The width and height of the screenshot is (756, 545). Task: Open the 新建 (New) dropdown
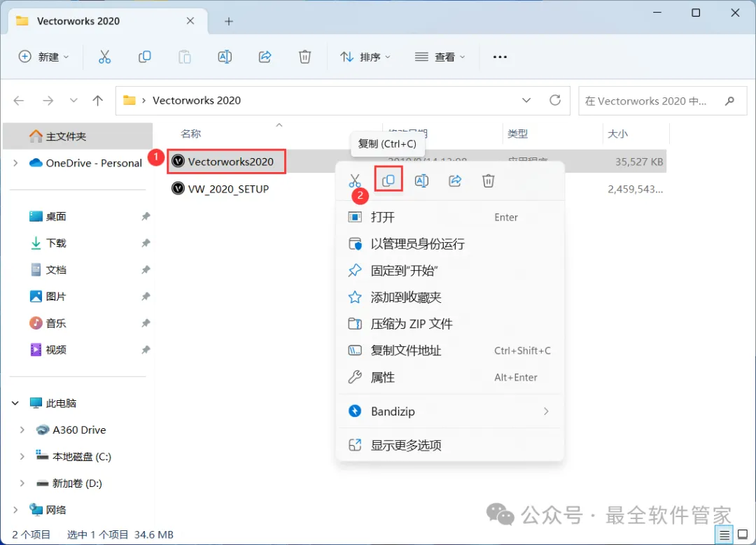44,57
